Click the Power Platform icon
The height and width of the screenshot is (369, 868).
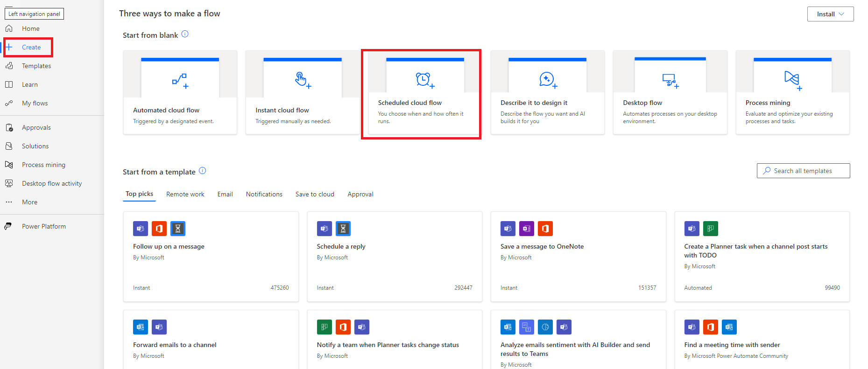click(8, 226)
